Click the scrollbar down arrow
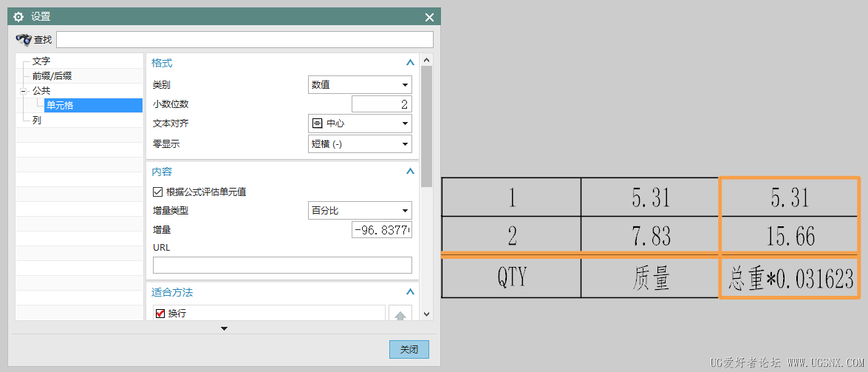The image size is (868, 372). tap(427, 314)
